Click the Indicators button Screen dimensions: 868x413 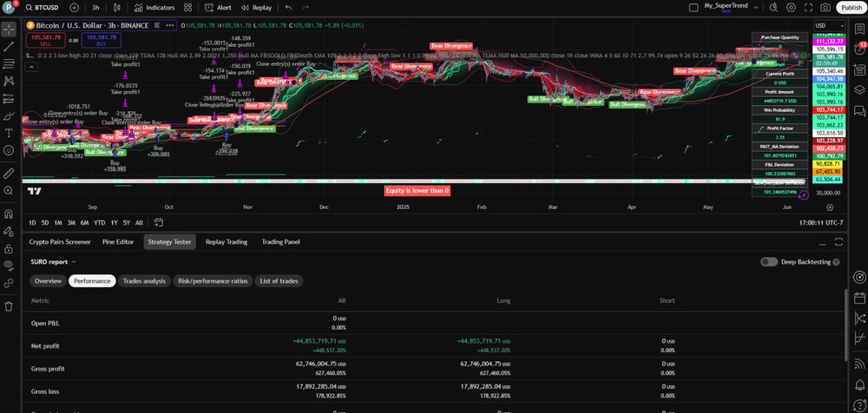(x=154, y=8)
